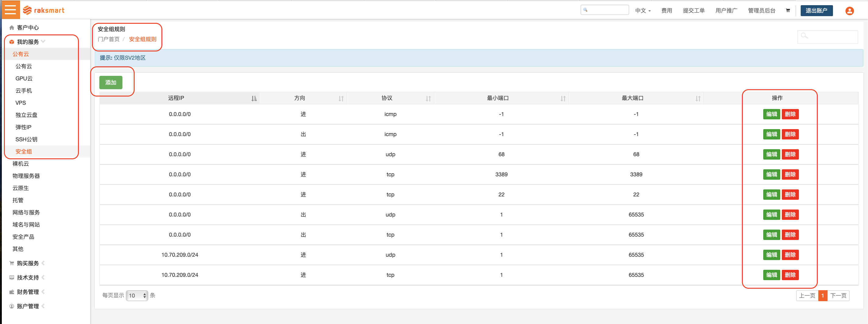Sort by 远程IP column icon
Image resolution: width=868 pixels, height=324 pixels.
pos(254,98)
